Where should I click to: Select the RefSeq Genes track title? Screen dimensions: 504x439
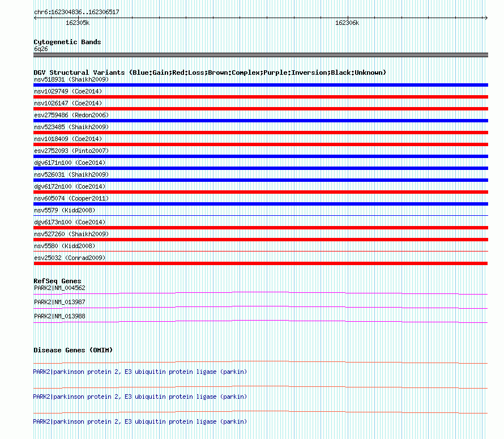[57, 281]
